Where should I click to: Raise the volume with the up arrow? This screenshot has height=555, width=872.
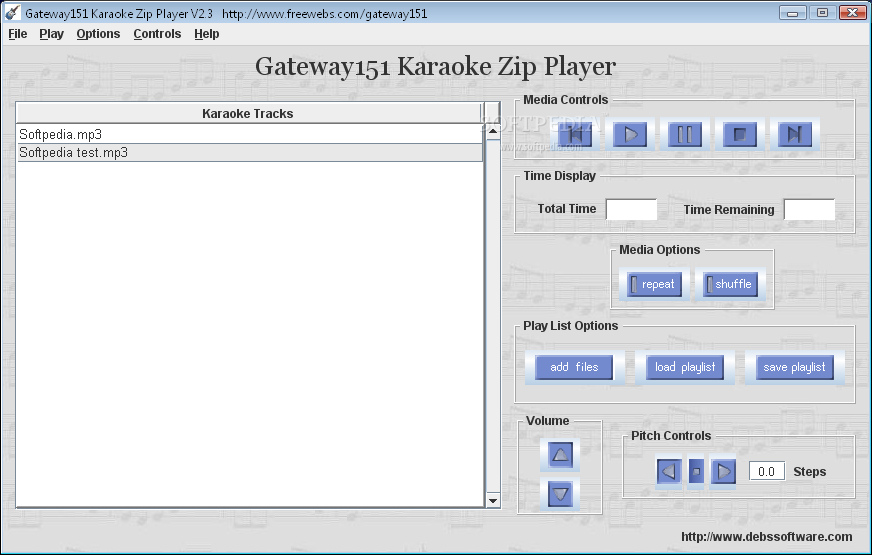[x=560, y=455]
